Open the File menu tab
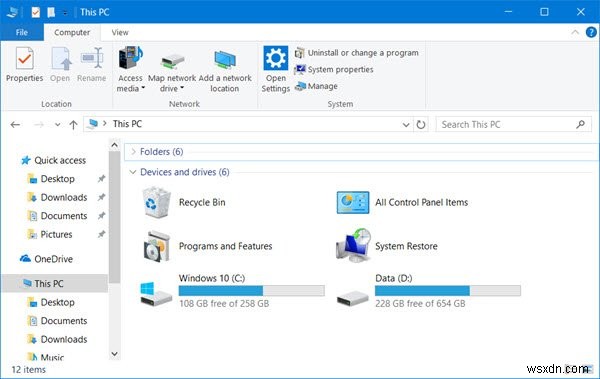 (22, 33)
